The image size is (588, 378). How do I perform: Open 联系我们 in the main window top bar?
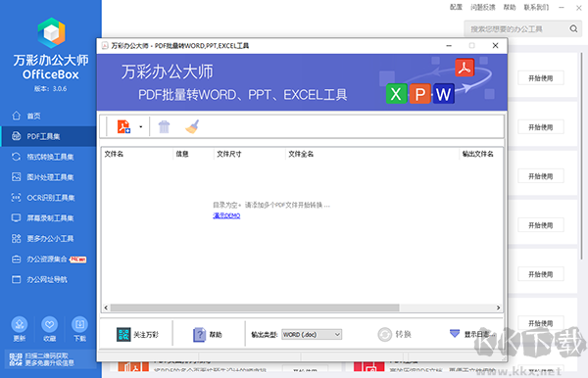(536, 7)
